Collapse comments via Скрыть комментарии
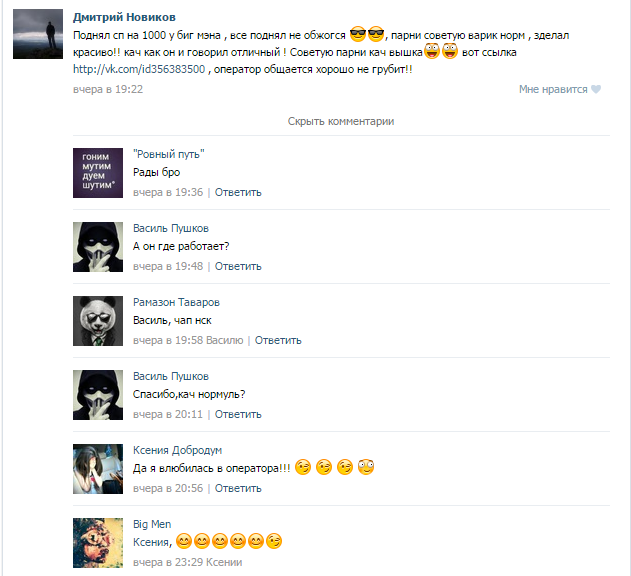This screenshot has width=631, height=576. [341, 121]
